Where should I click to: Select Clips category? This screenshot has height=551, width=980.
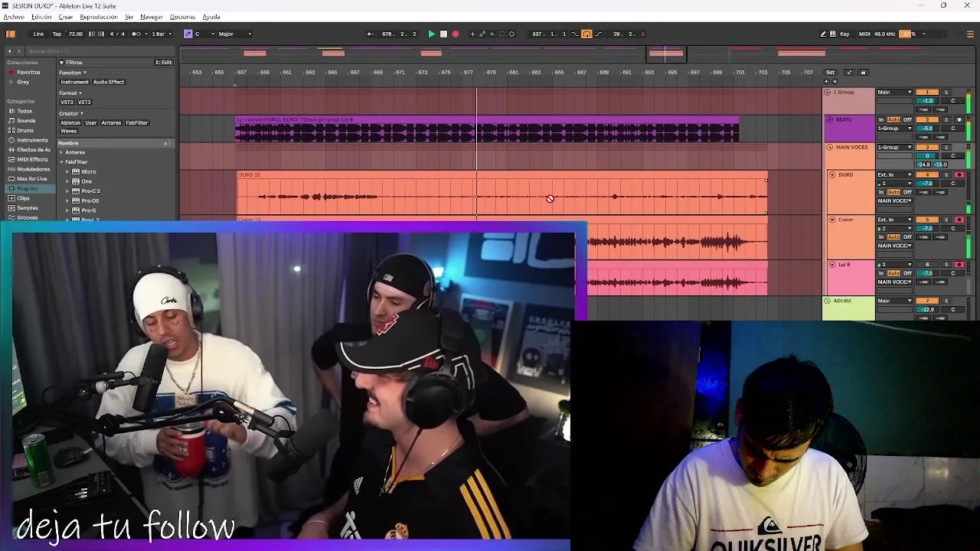(x=23, y=198)
